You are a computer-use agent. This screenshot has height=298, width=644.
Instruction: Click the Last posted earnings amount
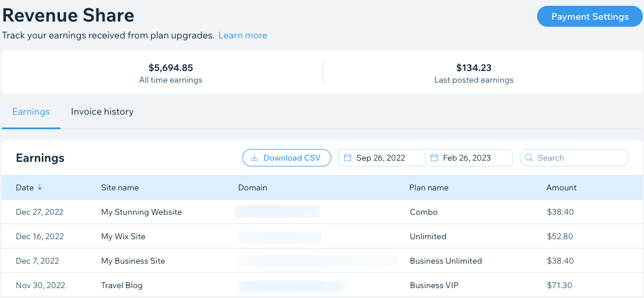[x=474, y=68]
